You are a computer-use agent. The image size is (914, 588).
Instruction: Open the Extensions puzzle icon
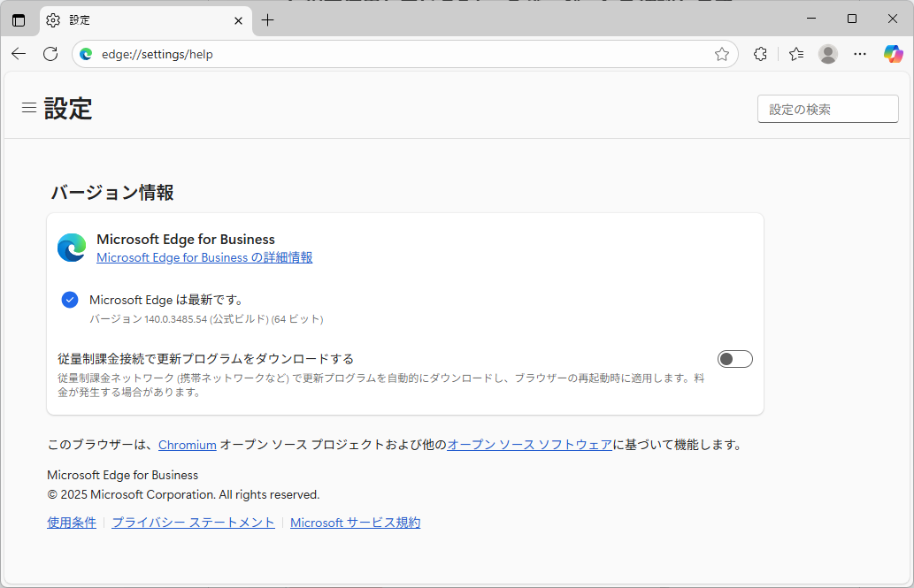(x=760, y=54)
